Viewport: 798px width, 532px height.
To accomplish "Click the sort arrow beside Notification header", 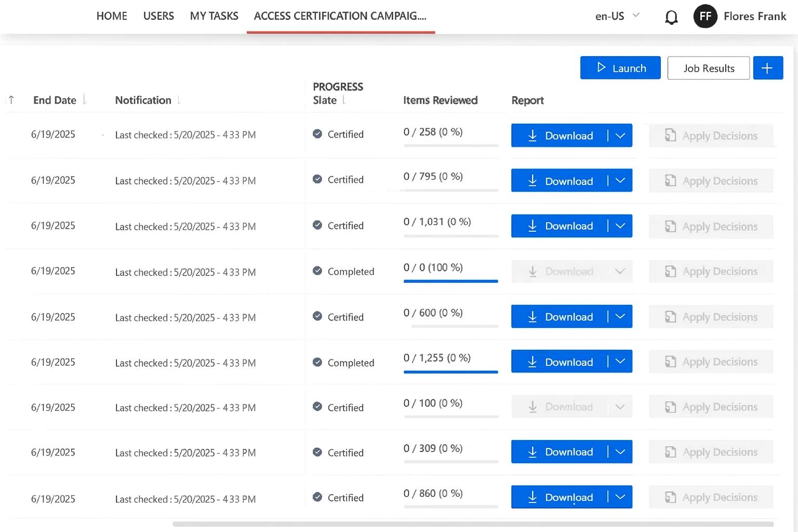I will point(179,100).
